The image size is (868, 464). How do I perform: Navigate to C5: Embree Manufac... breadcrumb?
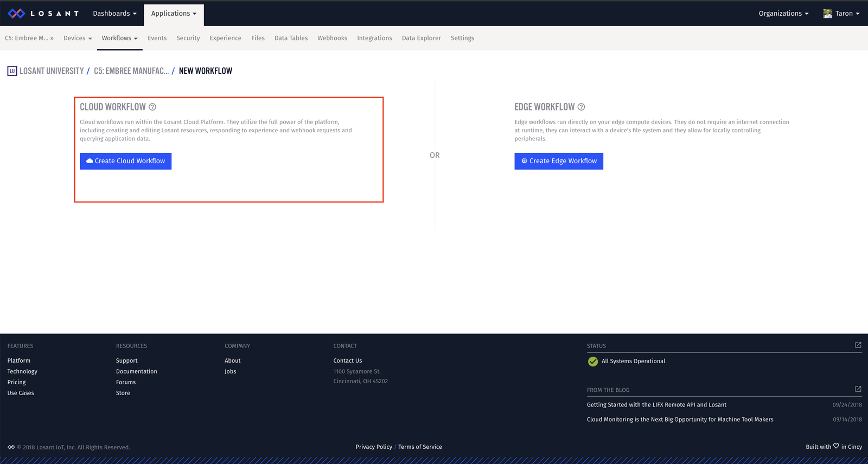(x=131, y=71)
